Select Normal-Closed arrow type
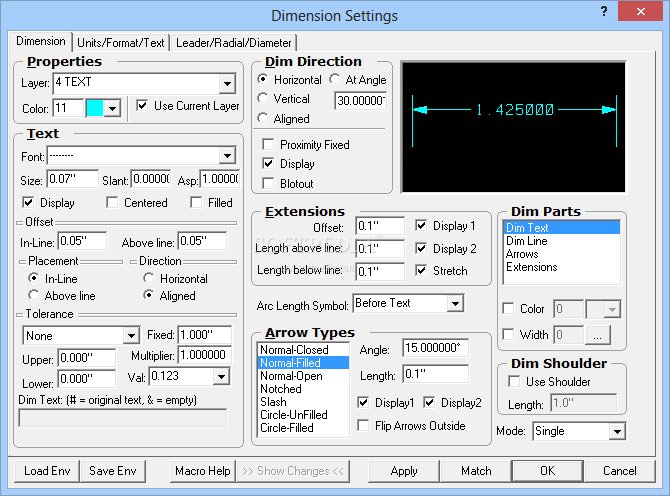This screenshot has height=496, width=670. 303,350
